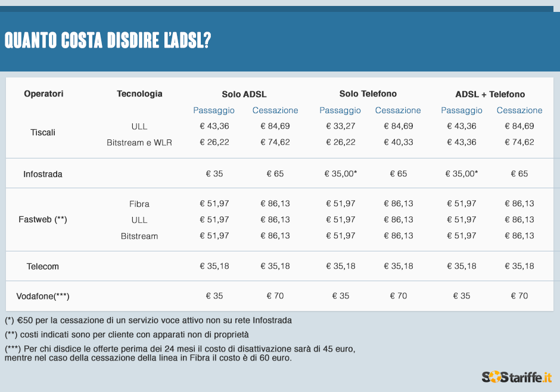
Task: Click Fastweb ULL Solo Telefono Cessazione "€ 86,13"
Action: point(399,220)
